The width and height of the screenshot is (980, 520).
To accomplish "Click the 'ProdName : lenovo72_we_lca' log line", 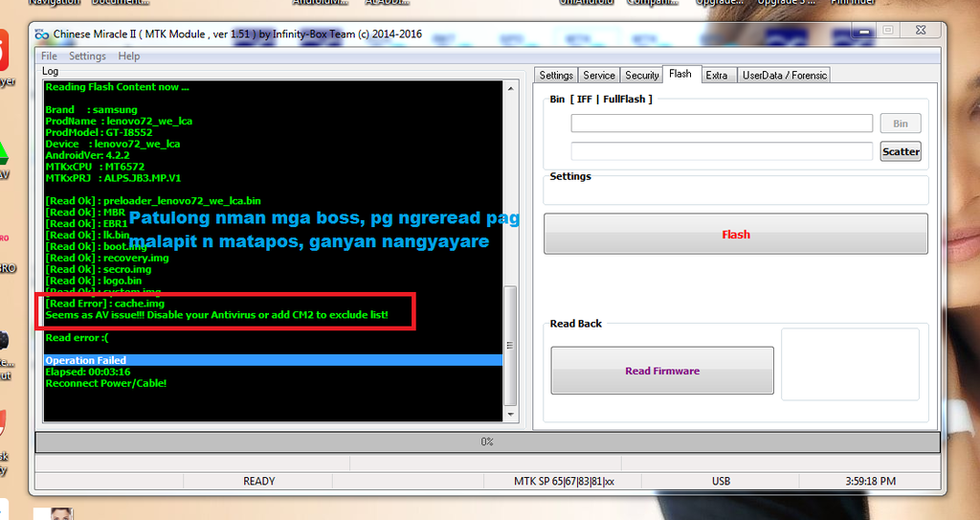I will pyautogui.click(x=119, y=121).
